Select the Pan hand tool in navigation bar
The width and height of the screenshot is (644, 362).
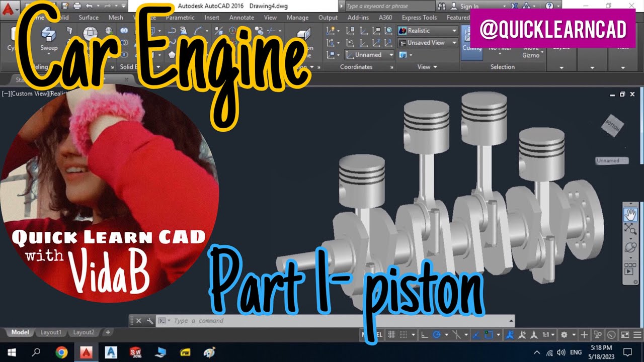[x=630, y=215]
